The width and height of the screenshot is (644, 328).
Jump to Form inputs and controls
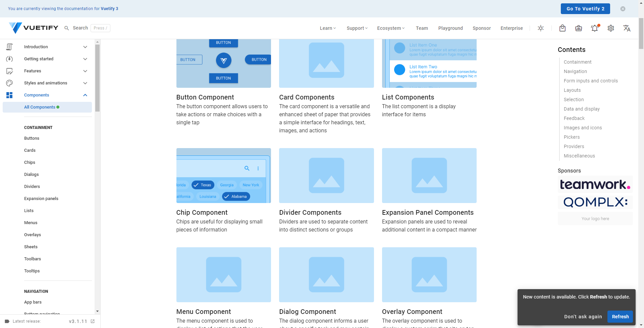[x=591, y=81]
